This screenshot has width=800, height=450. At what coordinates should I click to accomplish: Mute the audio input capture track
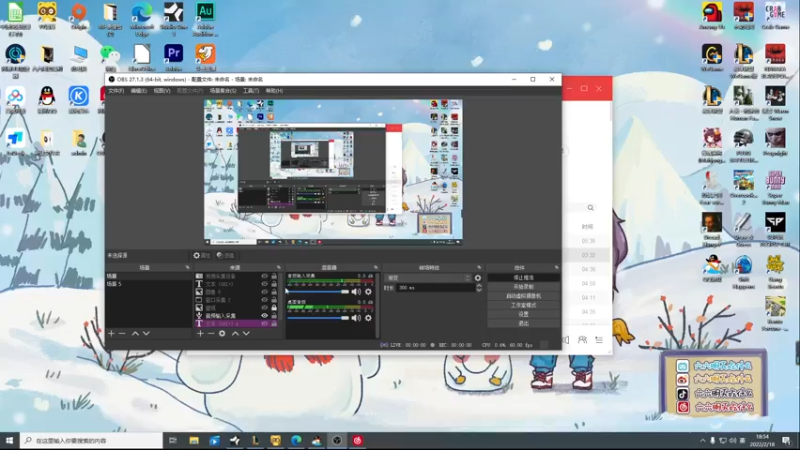[x=356, y=292]
